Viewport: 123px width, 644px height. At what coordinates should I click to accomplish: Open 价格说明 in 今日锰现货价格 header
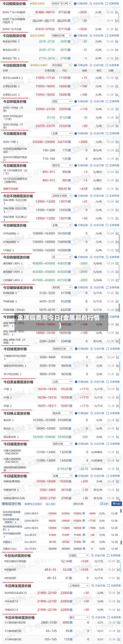pos(82,476)
